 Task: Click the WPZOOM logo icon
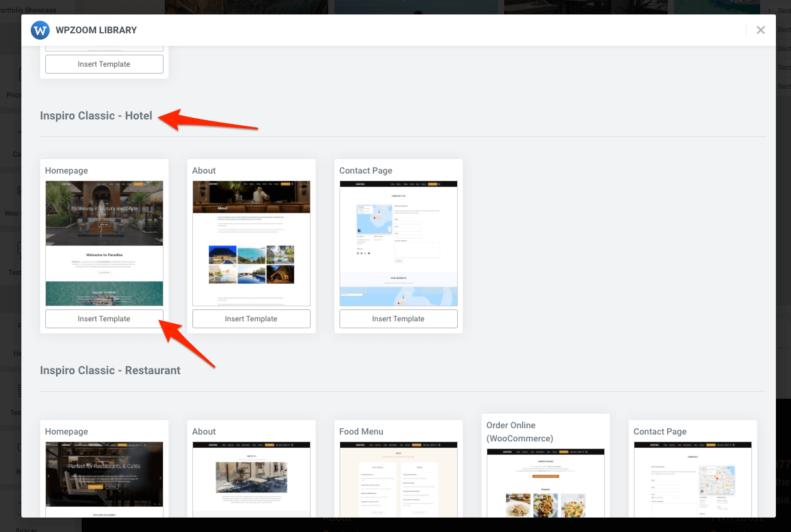(40, 30)
